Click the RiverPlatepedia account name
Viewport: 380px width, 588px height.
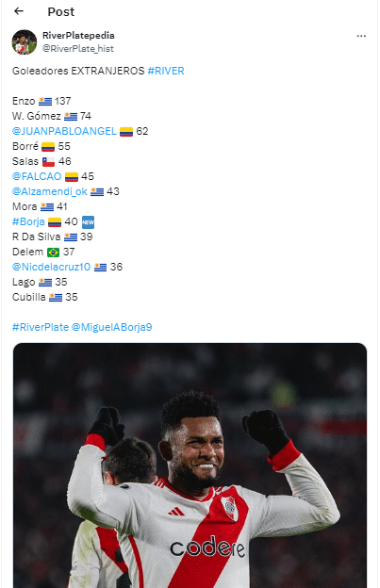point(78,36)
